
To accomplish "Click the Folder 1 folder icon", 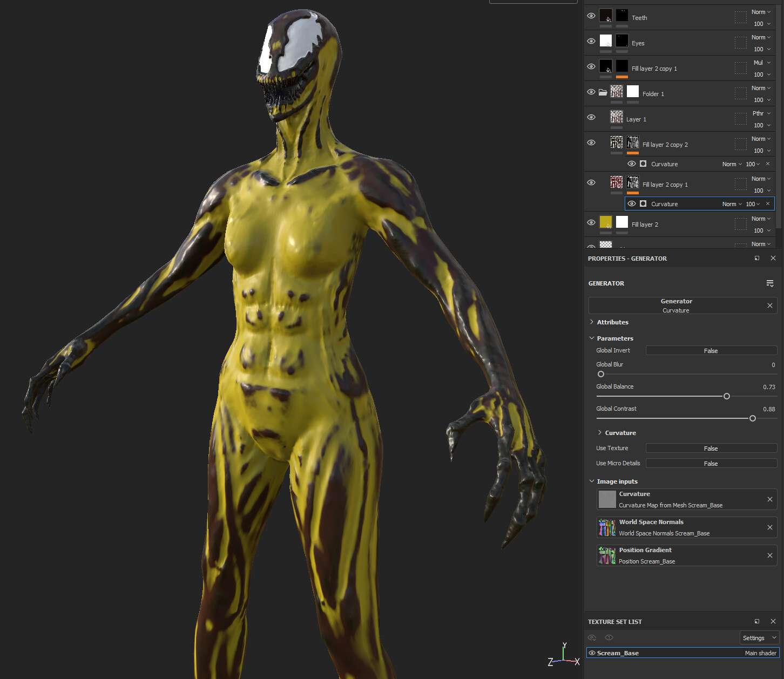I will click(603, 92).
